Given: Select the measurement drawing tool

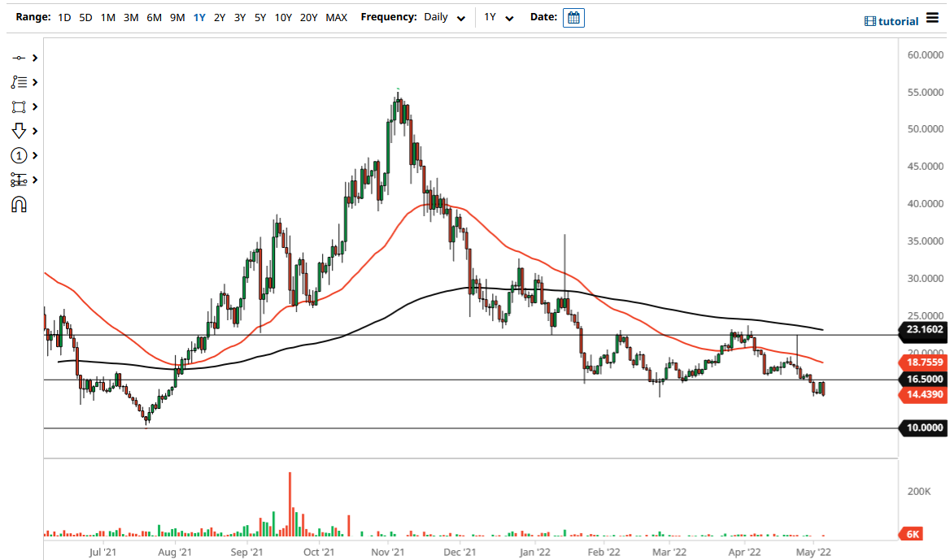Looking at the screenshot, I should (20, 179).
